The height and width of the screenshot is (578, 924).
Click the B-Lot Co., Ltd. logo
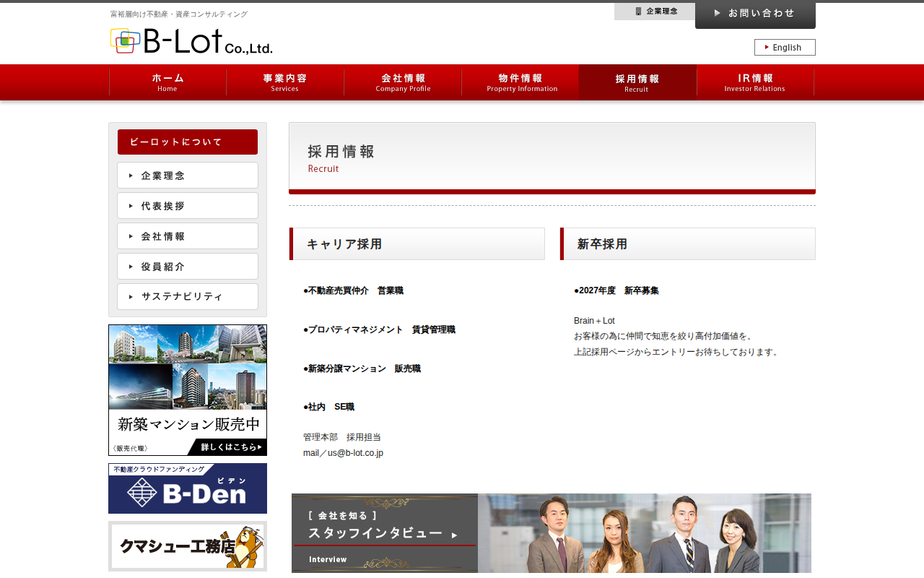click(191, 41)
